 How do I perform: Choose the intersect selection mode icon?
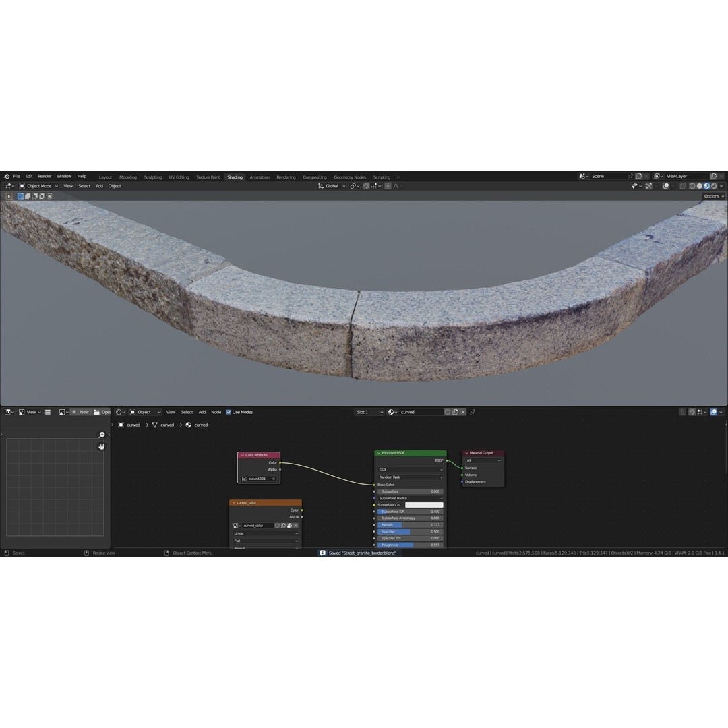49,196
